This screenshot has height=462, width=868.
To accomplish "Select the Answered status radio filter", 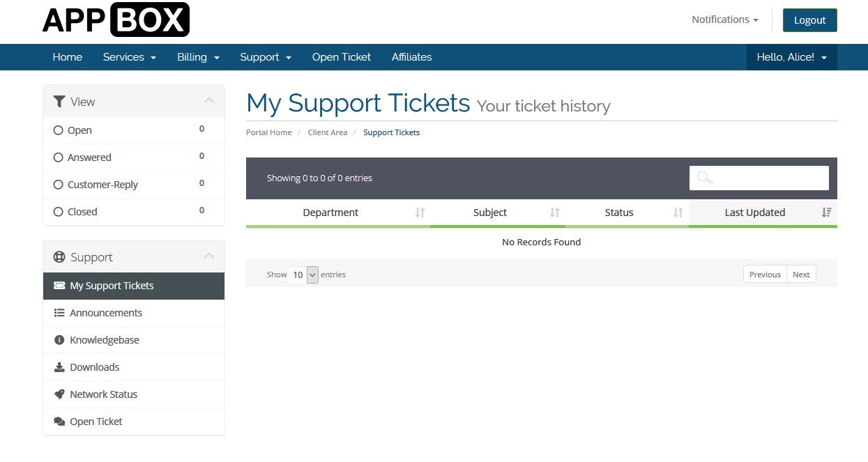I will [x=59, y=157].
